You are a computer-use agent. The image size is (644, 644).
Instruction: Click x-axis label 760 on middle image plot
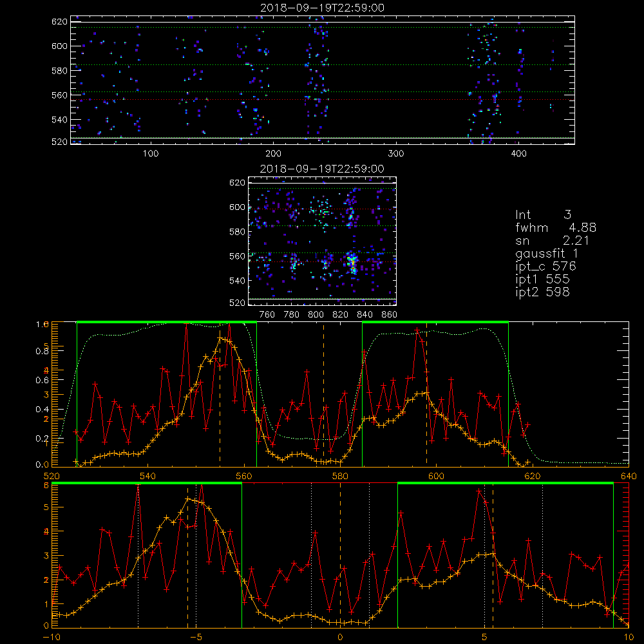pyautogui.click(x=267, y=315)
